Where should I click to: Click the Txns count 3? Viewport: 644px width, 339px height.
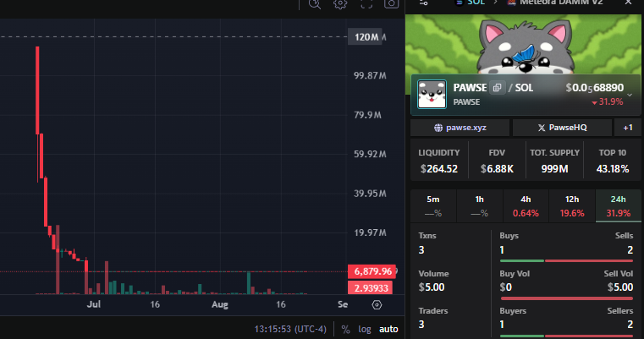(421, 250)
